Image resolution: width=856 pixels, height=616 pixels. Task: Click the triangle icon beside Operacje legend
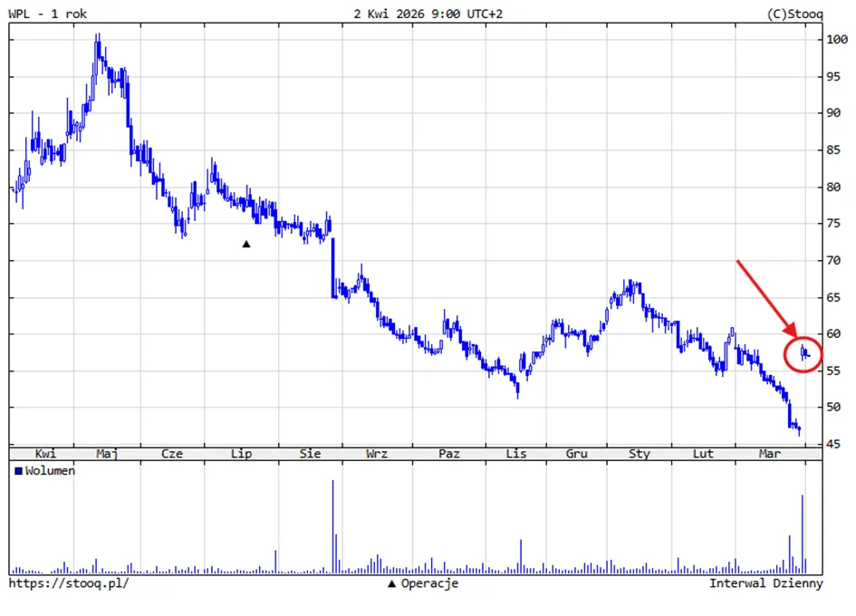tap(391, 583)
